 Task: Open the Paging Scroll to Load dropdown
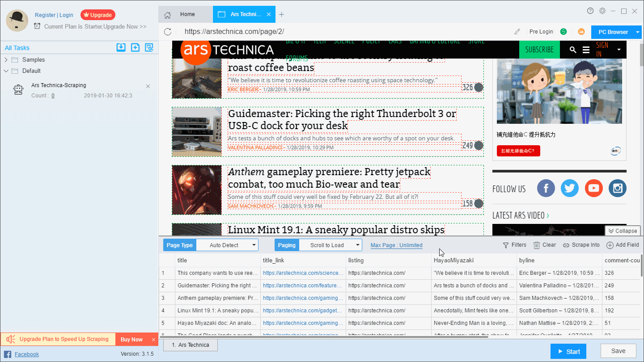[x=330, y=245]
